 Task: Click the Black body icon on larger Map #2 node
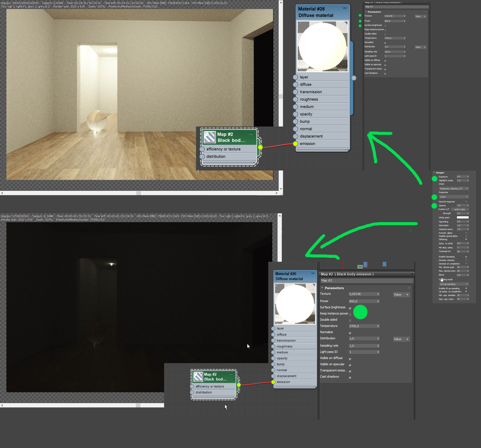(x=209, y=137)
